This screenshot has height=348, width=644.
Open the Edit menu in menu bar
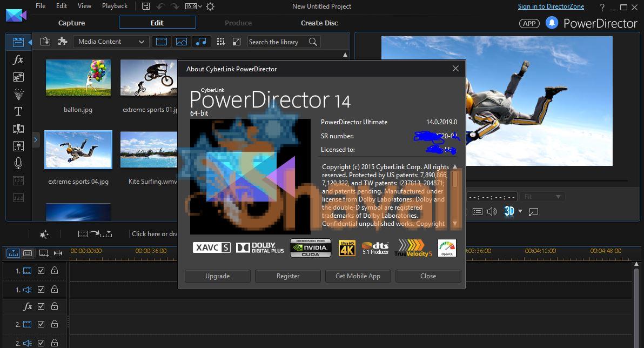[x=62, y=6]
